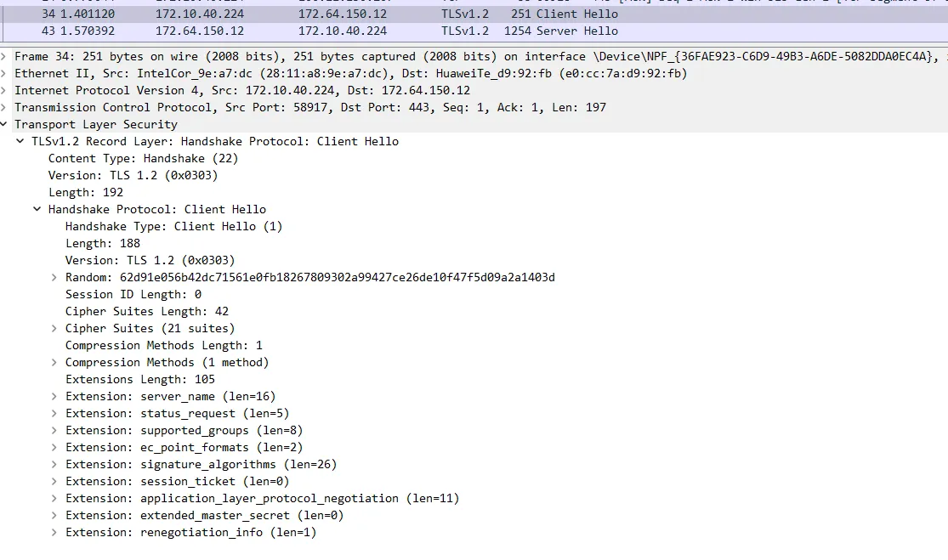
Task: Collapse TLSv1.2 Record Layer node
Action: pos(20,141)
